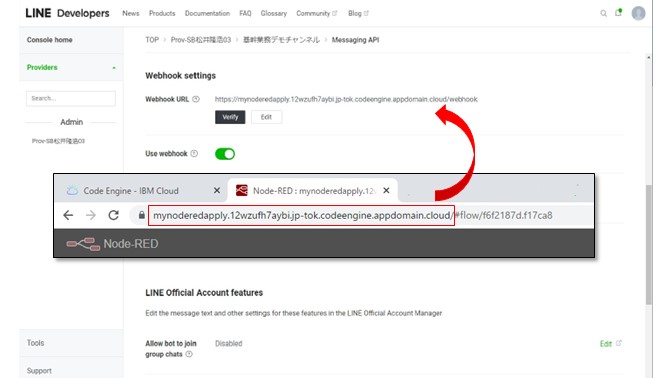The height and width of the screenshot is (378, 672).
Task: Open the Blog external link
Action: tap(358, 13)
